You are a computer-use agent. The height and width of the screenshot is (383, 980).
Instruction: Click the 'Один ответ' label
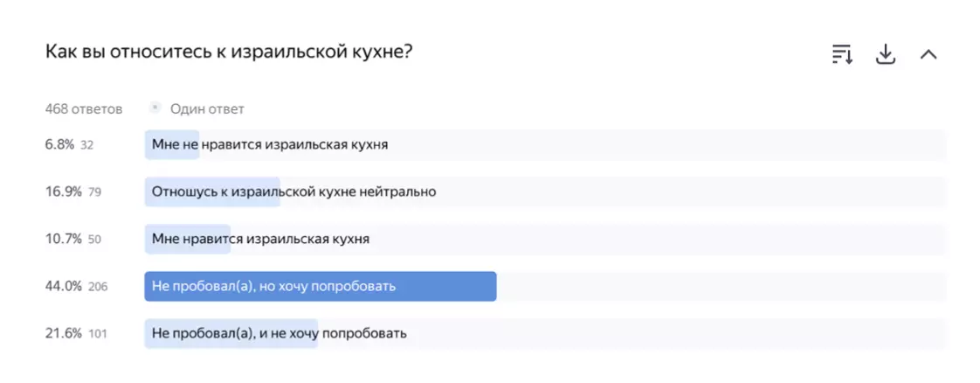click(x=207, y=109)
